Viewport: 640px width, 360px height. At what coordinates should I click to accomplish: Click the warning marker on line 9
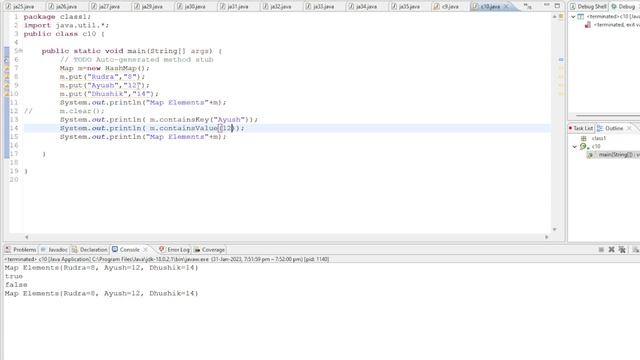pyautogui.click(x=7, y=85)
